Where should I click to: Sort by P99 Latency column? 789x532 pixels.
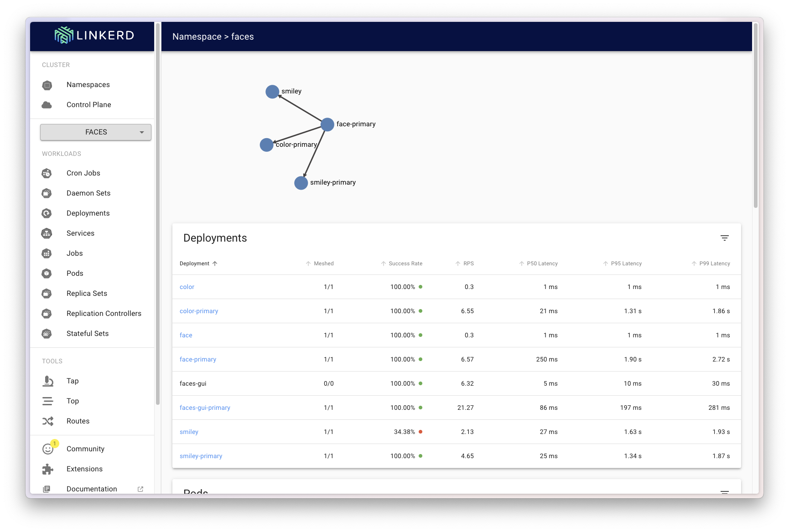coord(711,263)
